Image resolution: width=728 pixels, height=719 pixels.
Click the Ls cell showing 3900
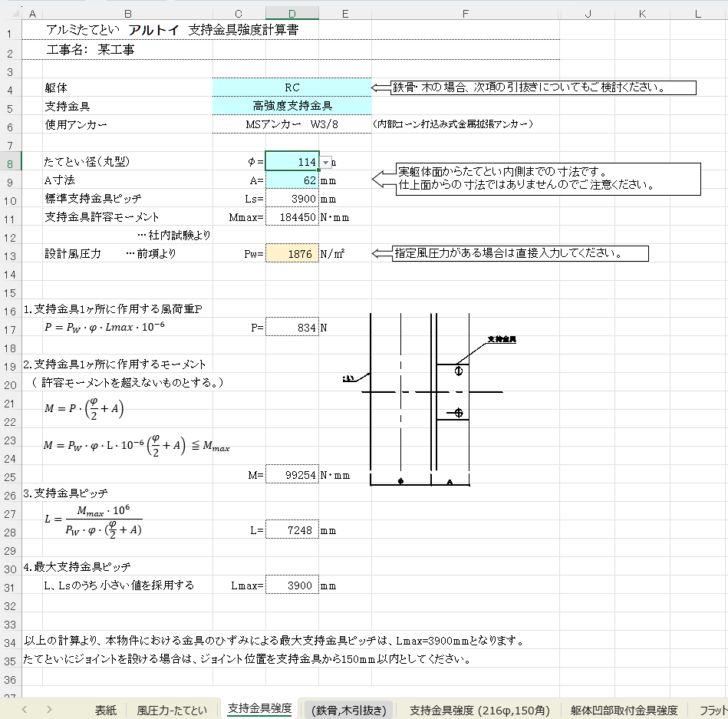point(292,198)
